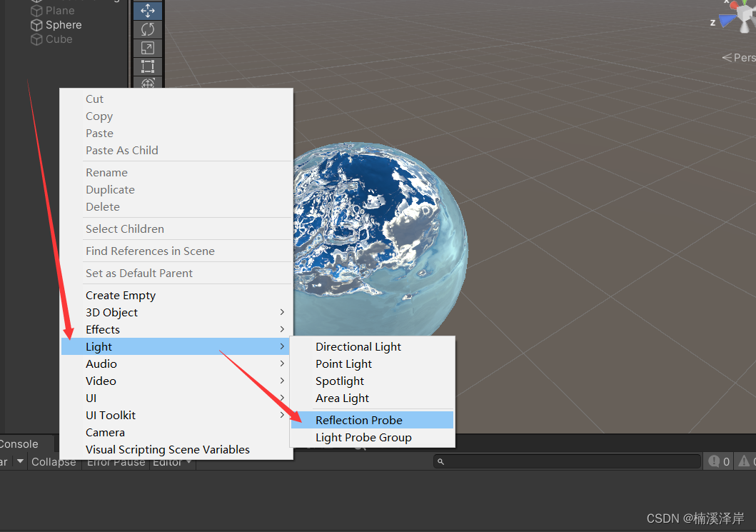Click Paste As Child in context menu

121,150
